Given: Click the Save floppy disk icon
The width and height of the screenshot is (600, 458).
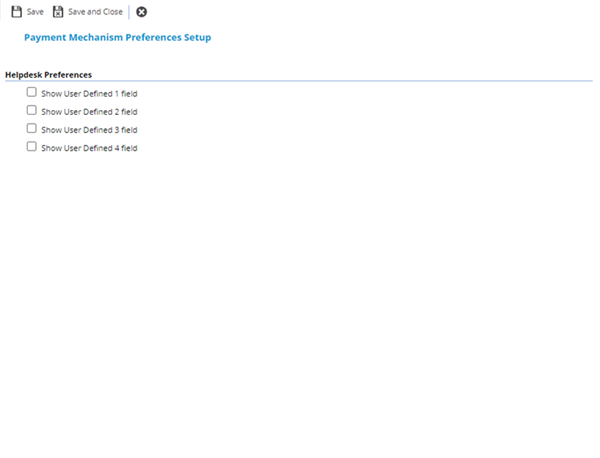Looking at the screenshot, I should tap(16, 12).
